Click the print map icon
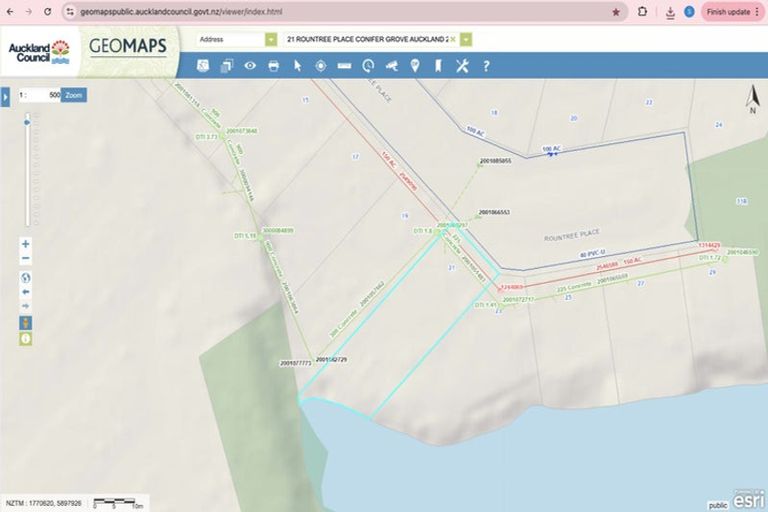 tap(273, 66)
